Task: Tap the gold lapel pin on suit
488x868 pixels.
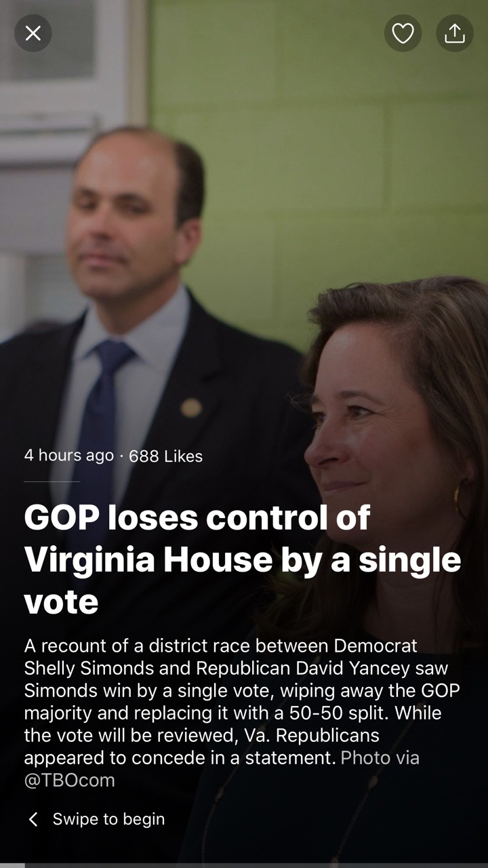Action: (191, 408)
